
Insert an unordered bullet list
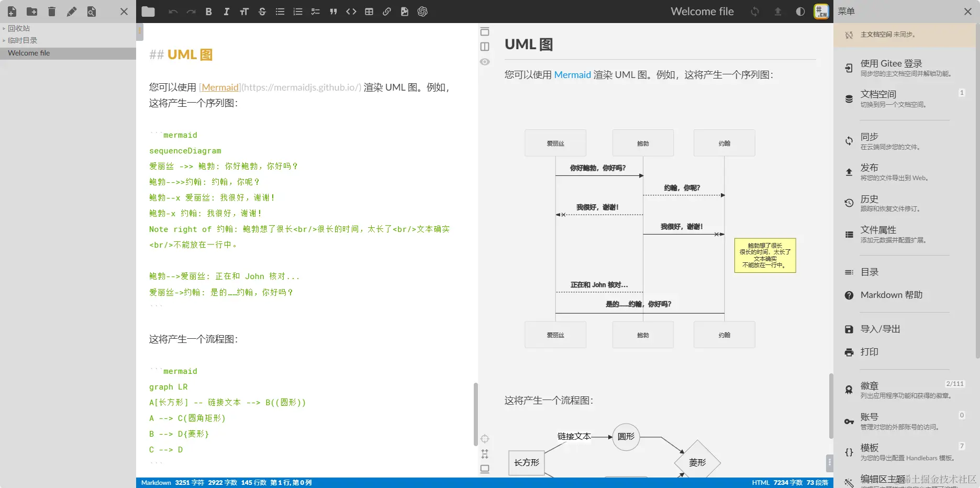pos(280,12)
